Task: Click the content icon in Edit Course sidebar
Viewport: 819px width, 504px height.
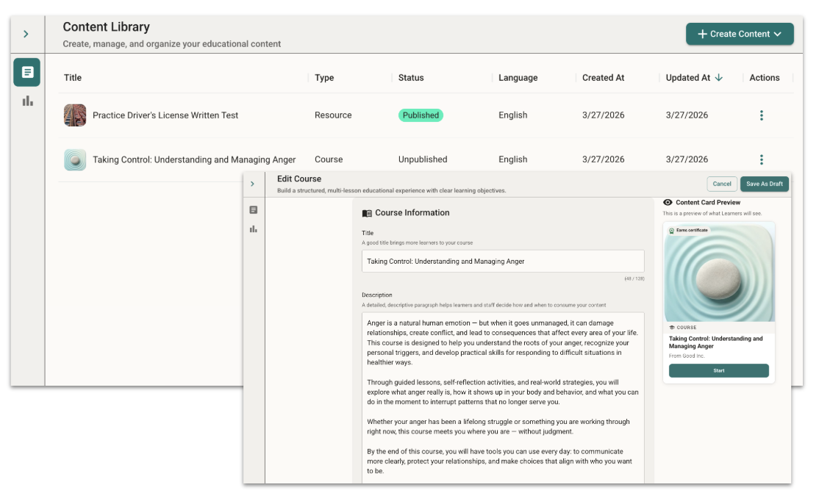Action: coord(254,210)
